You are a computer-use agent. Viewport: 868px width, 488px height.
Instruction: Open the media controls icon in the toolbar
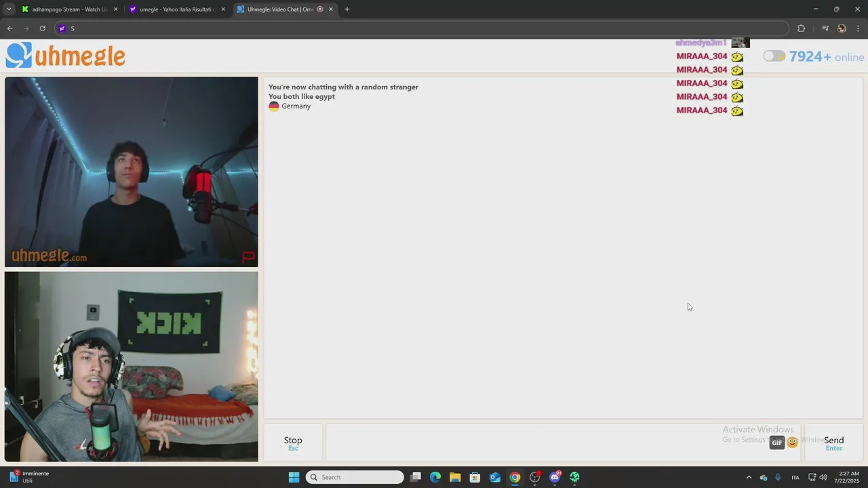point(825,28)
